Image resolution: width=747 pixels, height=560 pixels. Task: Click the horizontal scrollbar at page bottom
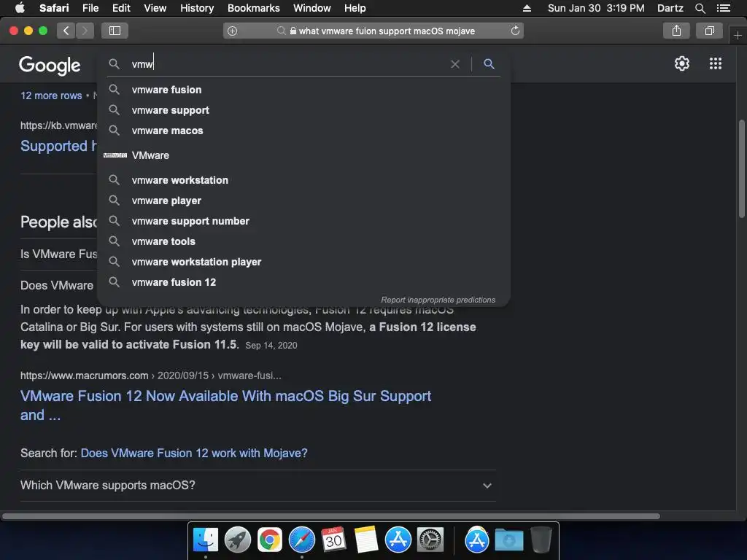(x=331, y=516)
